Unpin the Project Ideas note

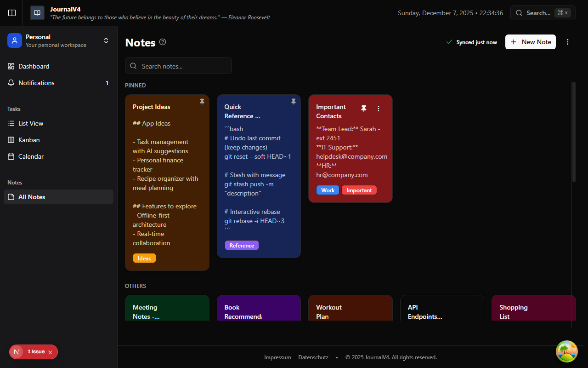point(202,102)
